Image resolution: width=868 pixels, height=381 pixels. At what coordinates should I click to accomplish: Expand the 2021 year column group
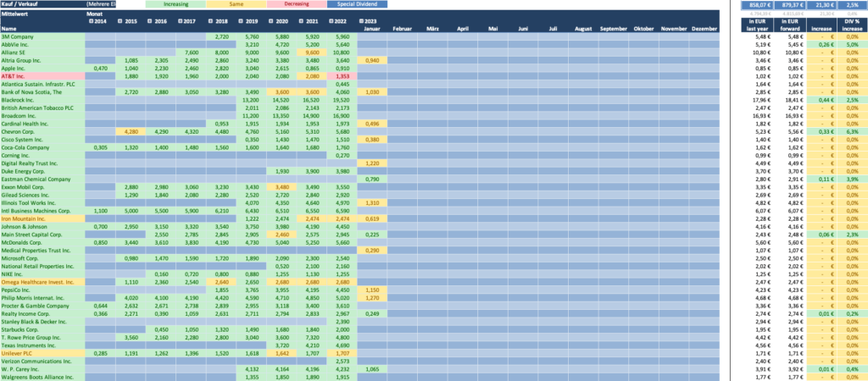click(301, 21)
